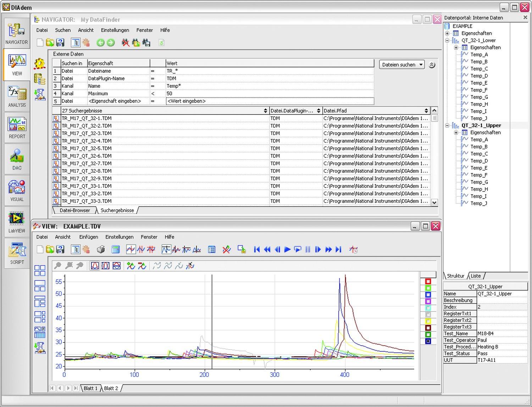Click the calculator icon in VIEW toolbar
This screenshot has height=407, width=532.
[x=115, y=250]
